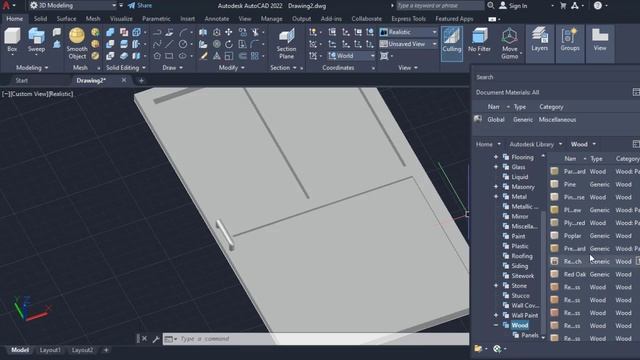Open the Mesh ribbon tab
Screen dimensions: 640x360
point(93,19)
